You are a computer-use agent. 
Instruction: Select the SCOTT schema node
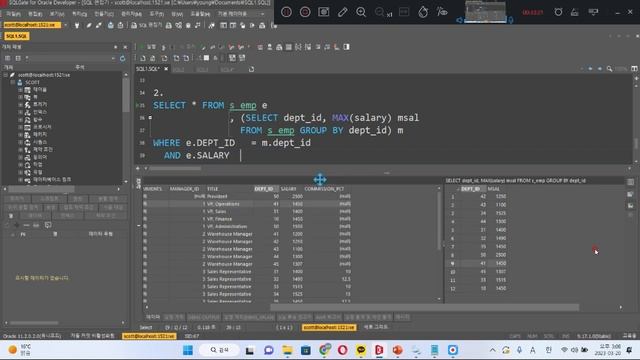(32, 82)
